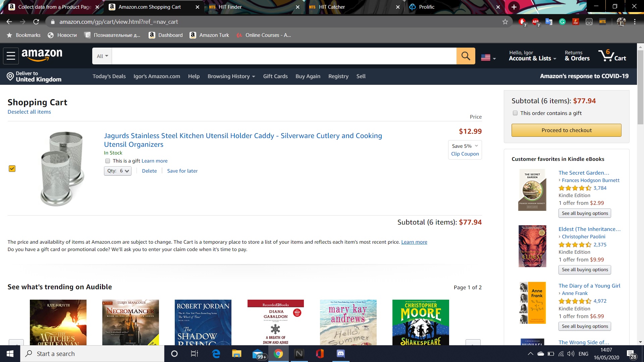Click the Eldest book cover thumbnail
This screenshot has width=644, height=362.
[x=532, y=246]
